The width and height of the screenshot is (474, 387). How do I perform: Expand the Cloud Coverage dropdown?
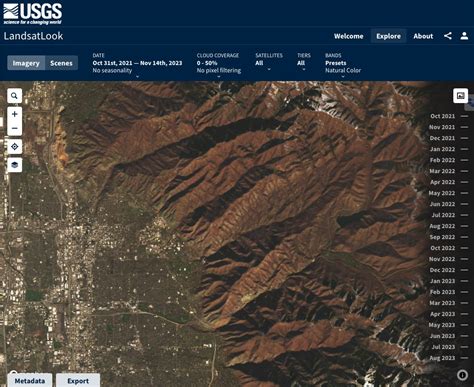coord(219,65)
